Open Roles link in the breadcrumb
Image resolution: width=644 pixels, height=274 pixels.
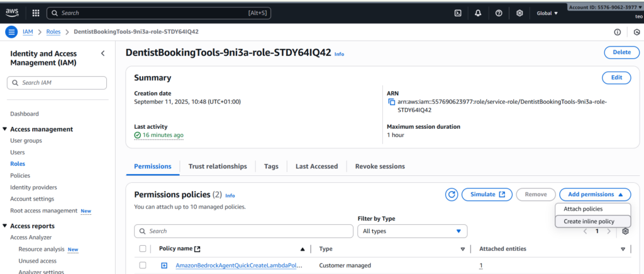click(x=53, y=31)
